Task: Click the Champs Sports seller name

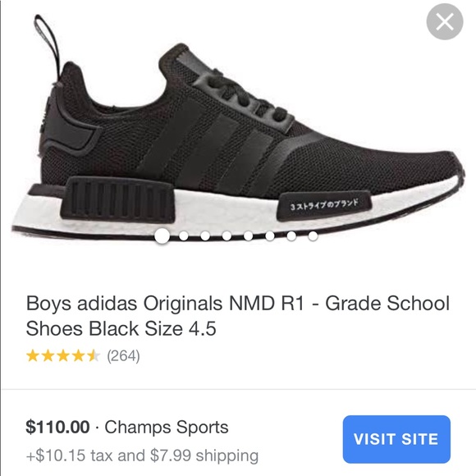Action: [167, 427]
